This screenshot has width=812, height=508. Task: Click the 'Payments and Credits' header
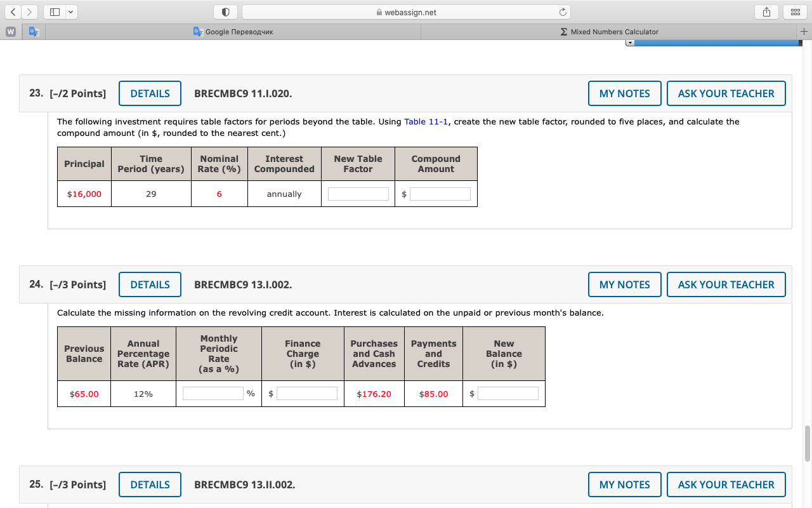pos(434,354)
